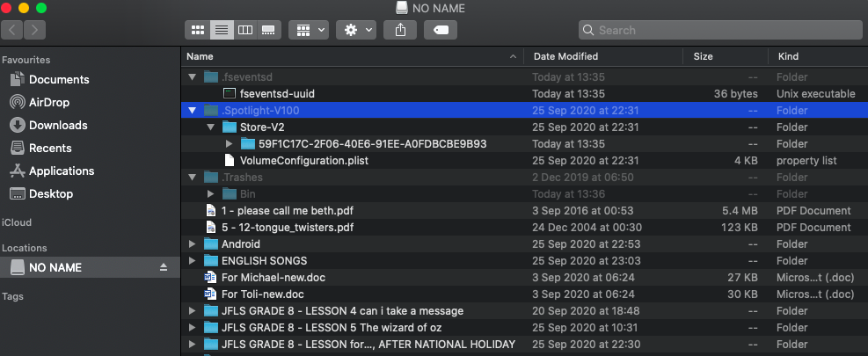Collapse the .Spotlight-V100 folder
This screenshot has height=356, width=868.
coord(193,110)
